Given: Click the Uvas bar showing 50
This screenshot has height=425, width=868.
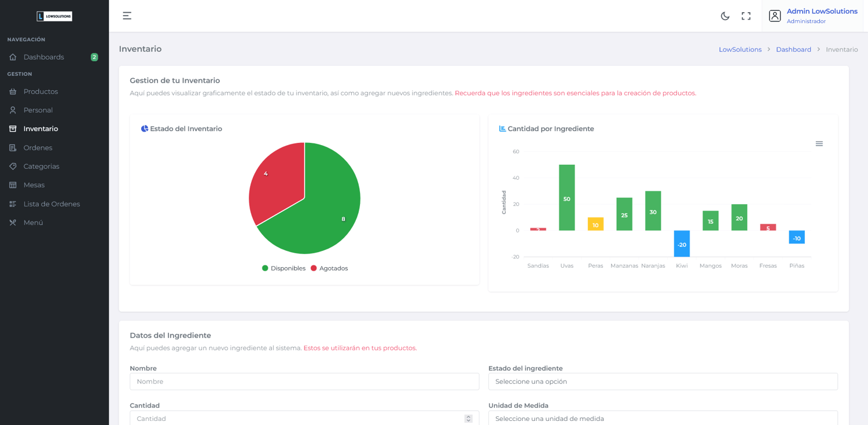Looking at the screenshot, I should tap(567, 198).
